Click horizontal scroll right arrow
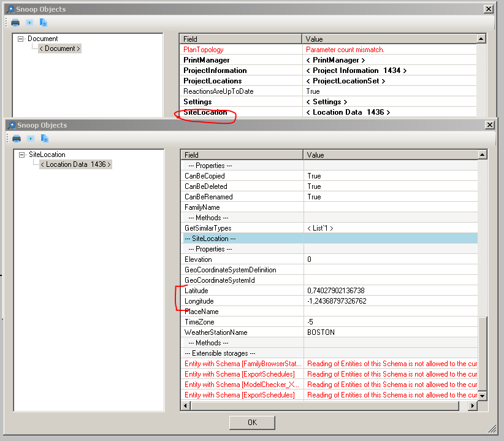Viewport: 504px width, 441px height. tap(473, 405)
